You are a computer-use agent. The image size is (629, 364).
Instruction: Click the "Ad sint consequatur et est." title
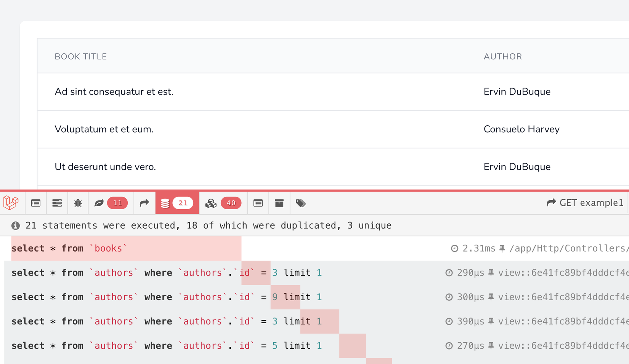click(x=114, y=92)
